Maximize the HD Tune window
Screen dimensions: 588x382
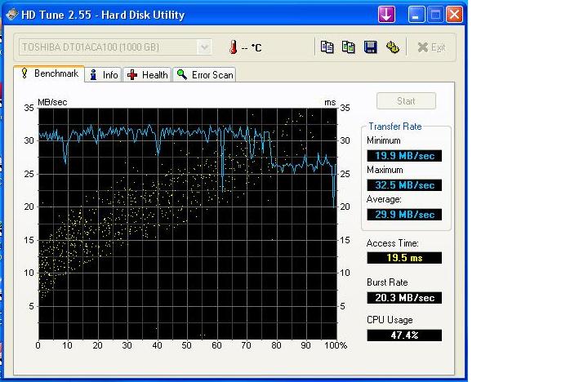[435, 15]
